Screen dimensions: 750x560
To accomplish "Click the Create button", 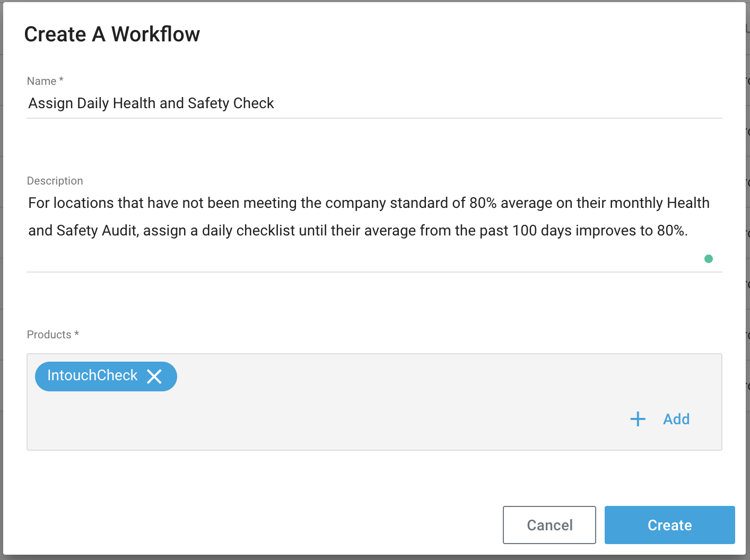I will pyautogui.click(x=669, y=525).
